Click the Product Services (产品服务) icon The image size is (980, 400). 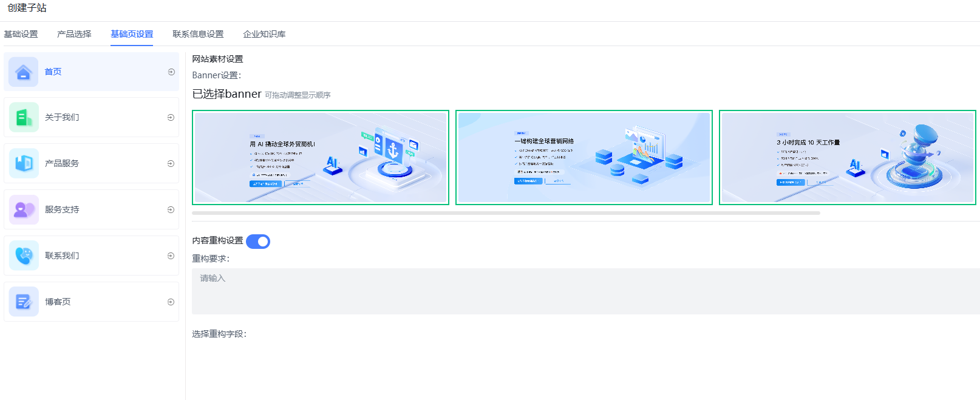pos(24,164)
